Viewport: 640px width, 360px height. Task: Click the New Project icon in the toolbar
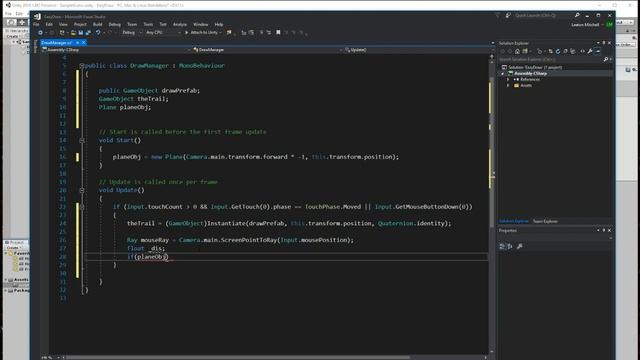pyautogui.click(x=62, y=33)
